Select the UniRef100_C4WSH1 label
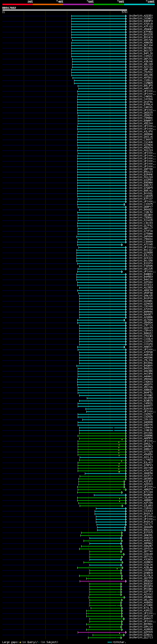The width and height of the screenshot is (157, 644). 141,96
